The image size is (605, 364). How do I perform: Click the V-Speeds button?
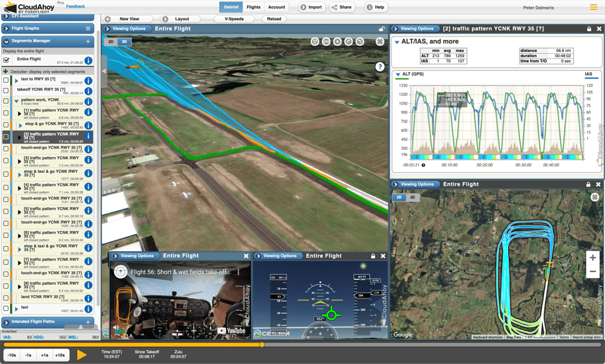pos(234,19)
